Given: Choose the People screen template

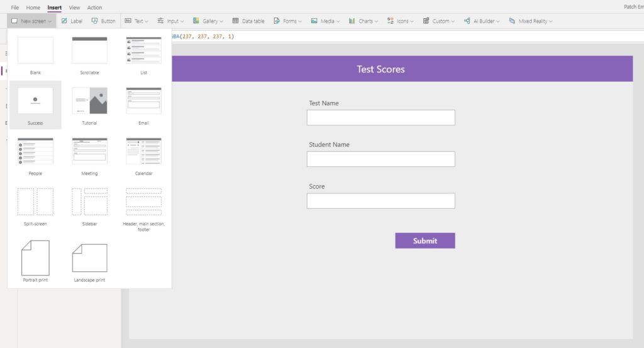Looking at the screenshot, I should click(x=35, y=156).
